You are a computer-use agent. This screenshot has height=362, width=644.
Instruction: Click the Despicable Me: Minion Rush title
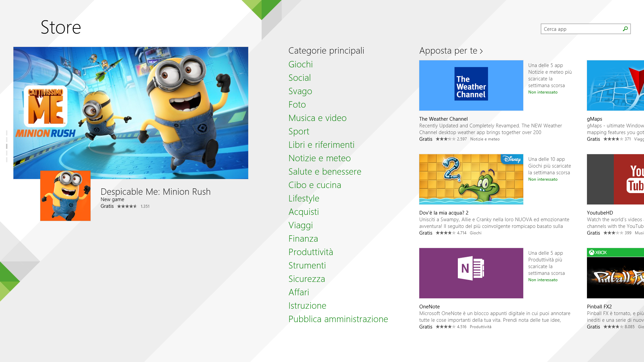pyautogui.click(x=156, y=192)
